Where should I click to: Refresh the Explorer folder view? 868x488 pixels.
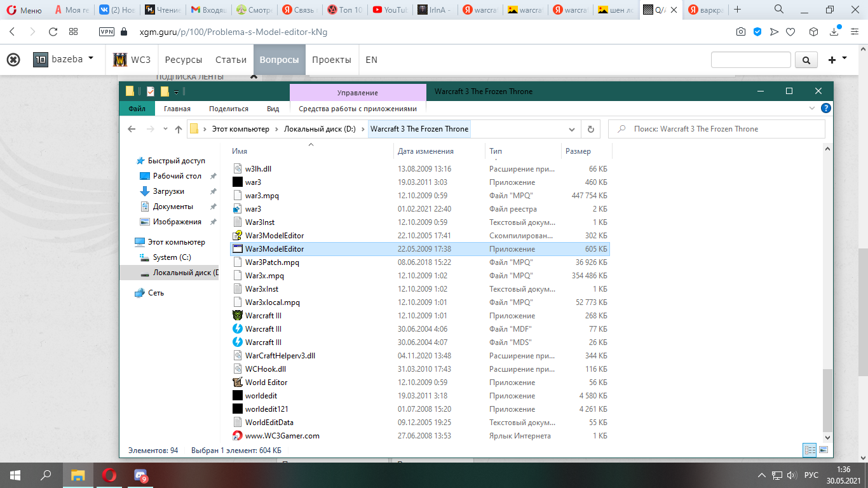591,129
